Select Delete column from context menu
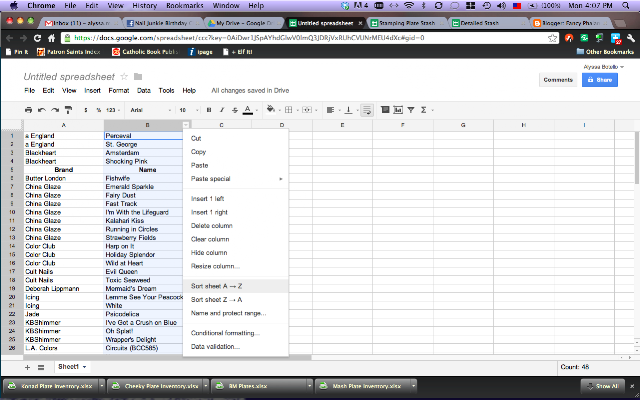 pyautogui.click(x=236, y=226)
